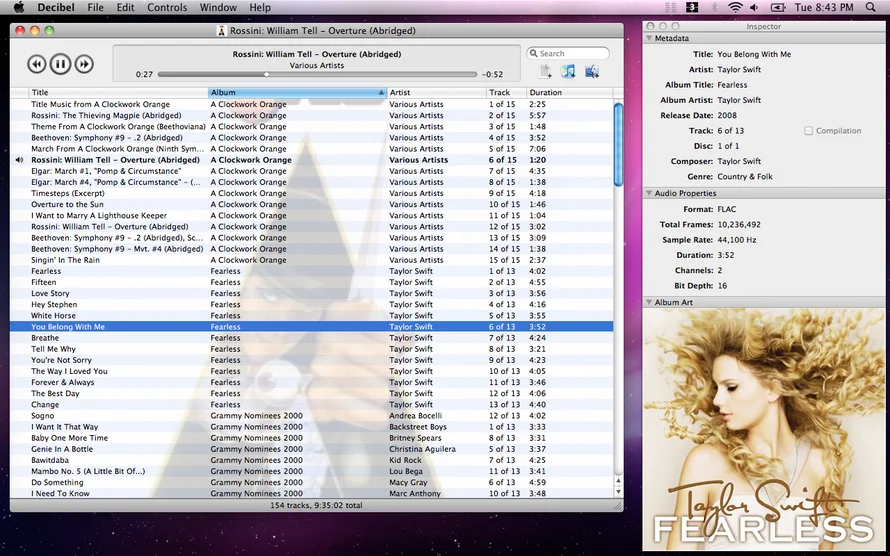Skip to the next track
This screenshot has width=890, height=556.
(84, 64)
